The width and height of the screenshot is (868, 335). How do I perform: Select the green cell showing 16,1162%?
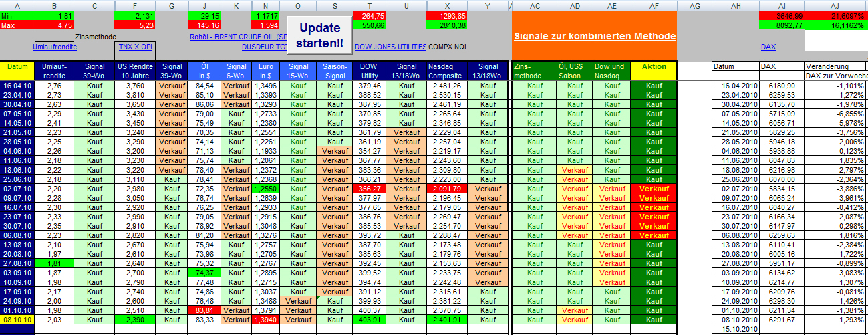pos(835,25)
